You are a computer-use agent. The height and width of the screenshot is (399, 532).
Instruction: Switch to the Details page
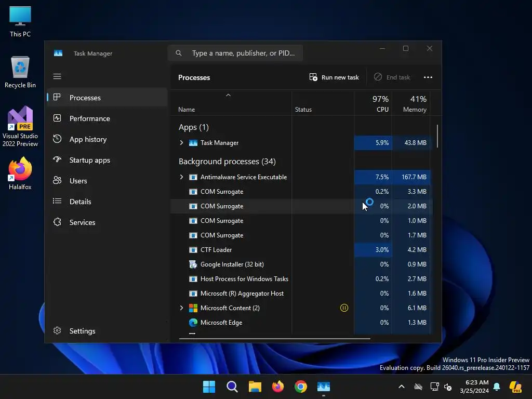(x=107, y=202)
